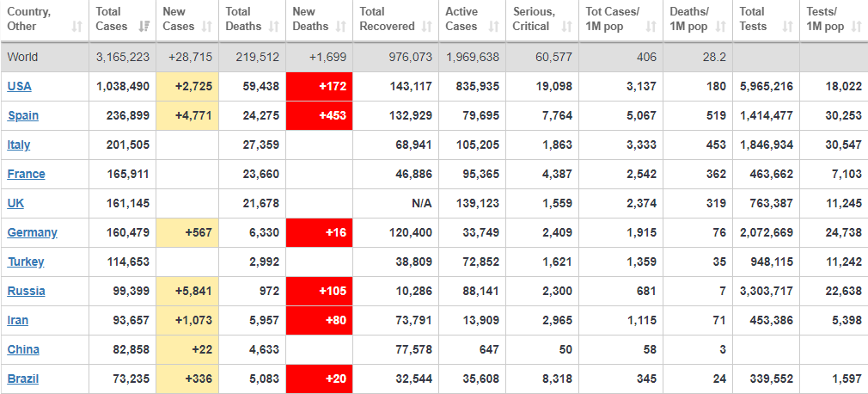Viewport: 868px width, 394px height.
Task: Click Deaths/1M pop sort arrows
Action: pyautogui.click(x=720, y=27)
